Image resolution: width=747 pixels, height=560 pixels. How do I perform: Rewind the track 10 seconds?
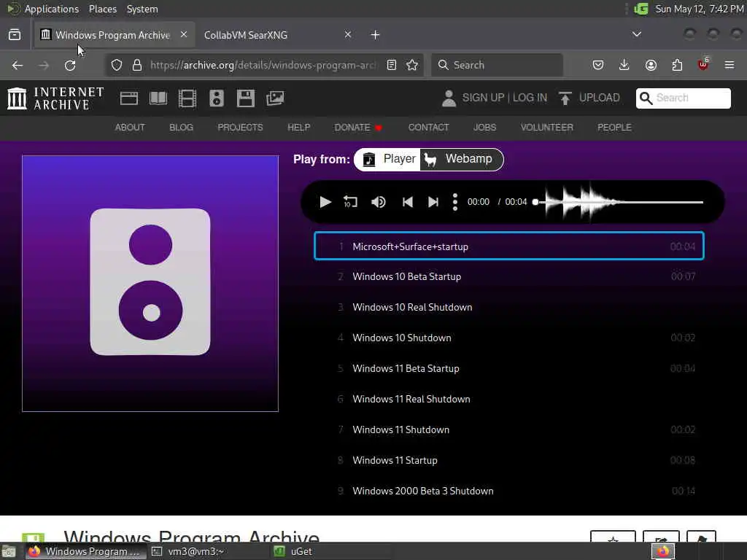(x=350, y=202)
